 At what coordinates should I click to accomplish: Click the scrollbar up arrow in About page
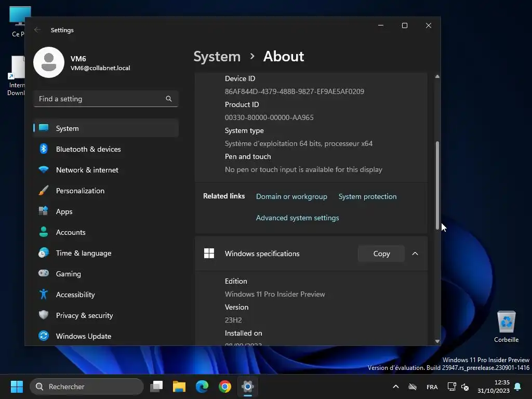(x=437, y=77)
